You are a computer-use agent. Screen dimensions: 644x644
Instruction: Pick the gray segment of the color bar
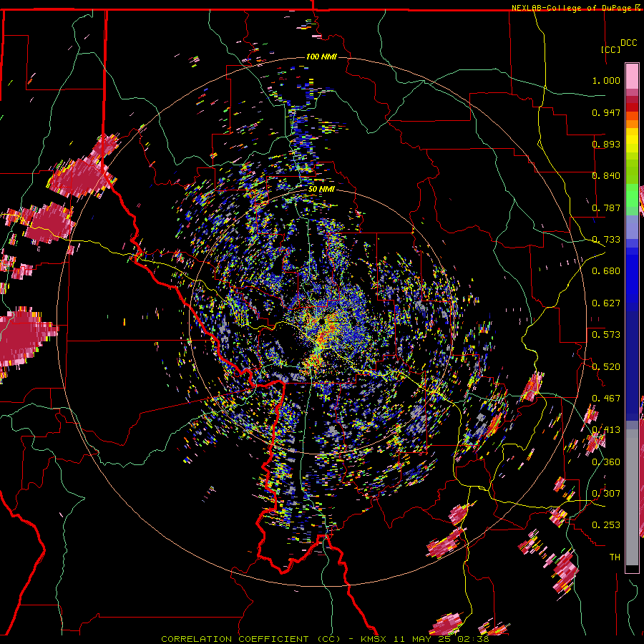[632, 497]
